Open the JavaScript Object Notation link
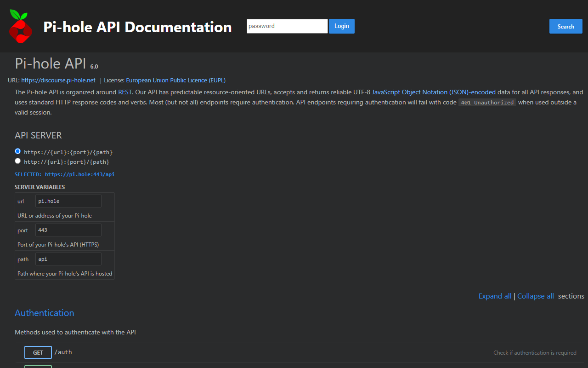The height and width of the screenshot is (368, 588). pos(434,92)
